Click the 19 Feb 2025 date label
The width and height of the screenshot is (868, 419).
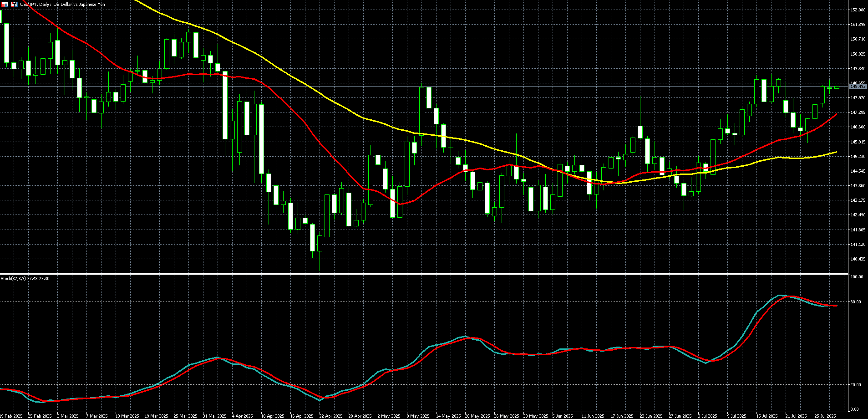point(12,416)
